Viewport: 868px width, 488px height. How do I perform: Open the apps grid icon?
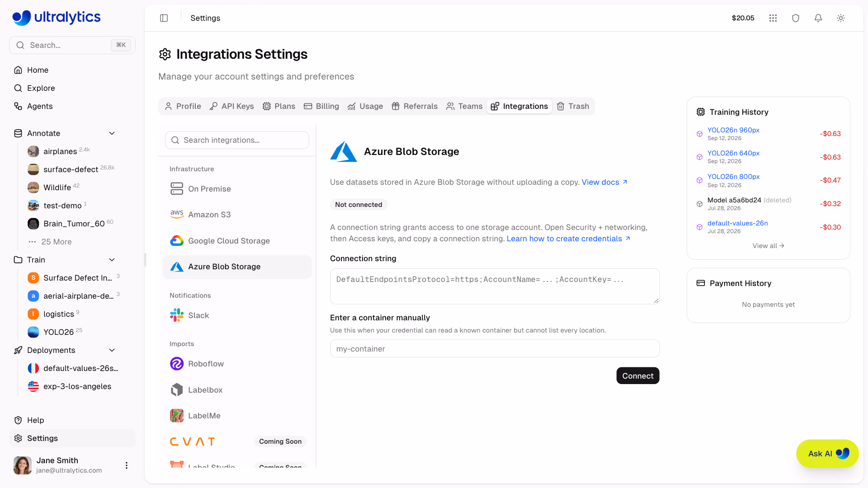pyautogui.click(x=773, y=18)
